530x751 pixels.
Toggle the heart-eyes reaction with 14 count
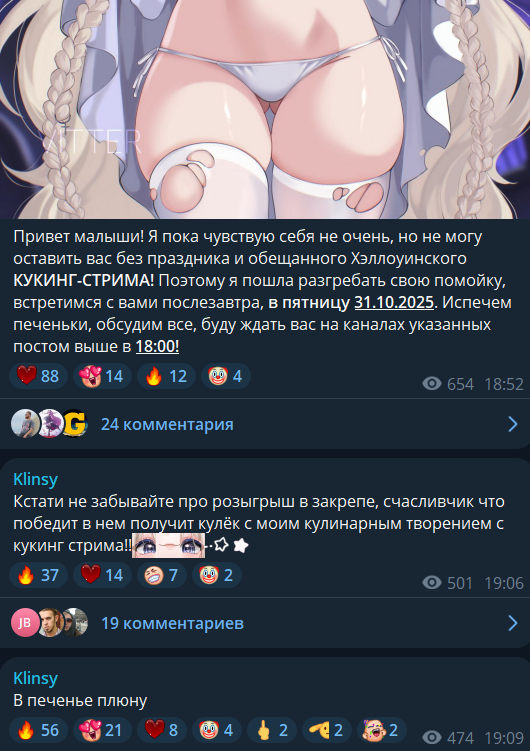pyautogui.click(x=102, y=376)
